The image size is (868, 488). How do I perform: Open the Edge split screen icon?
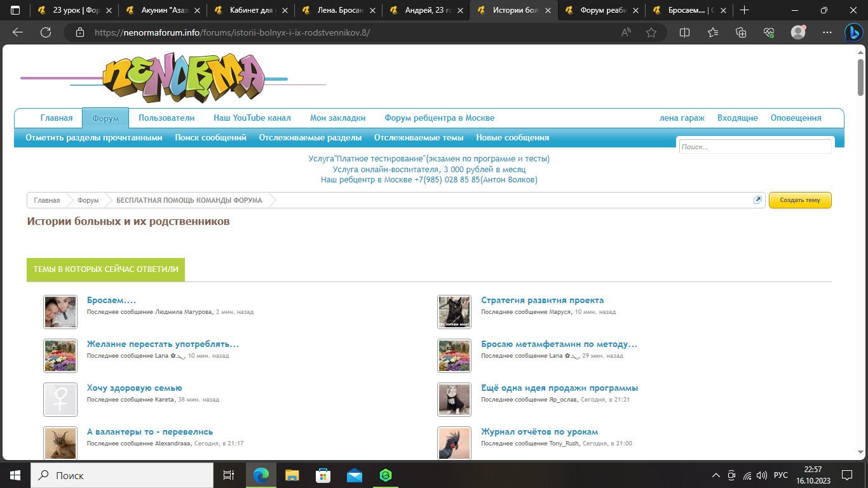click(684, 32)
